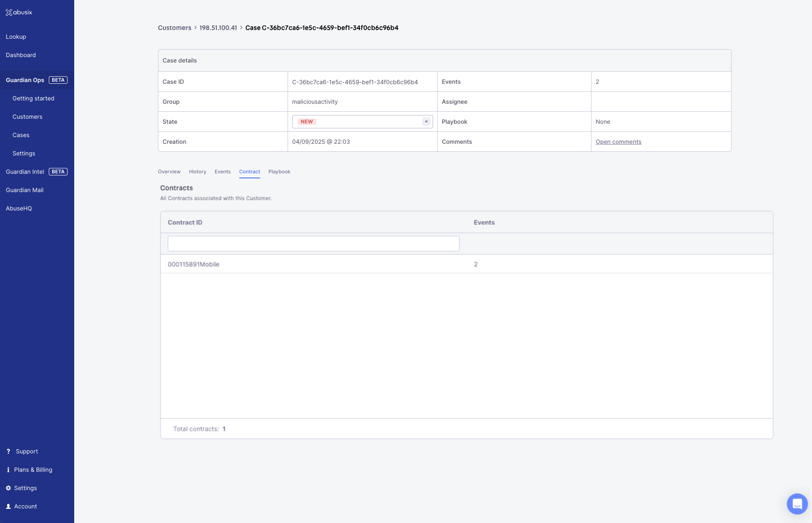Click Open comments link

click(x=618, y=142)
